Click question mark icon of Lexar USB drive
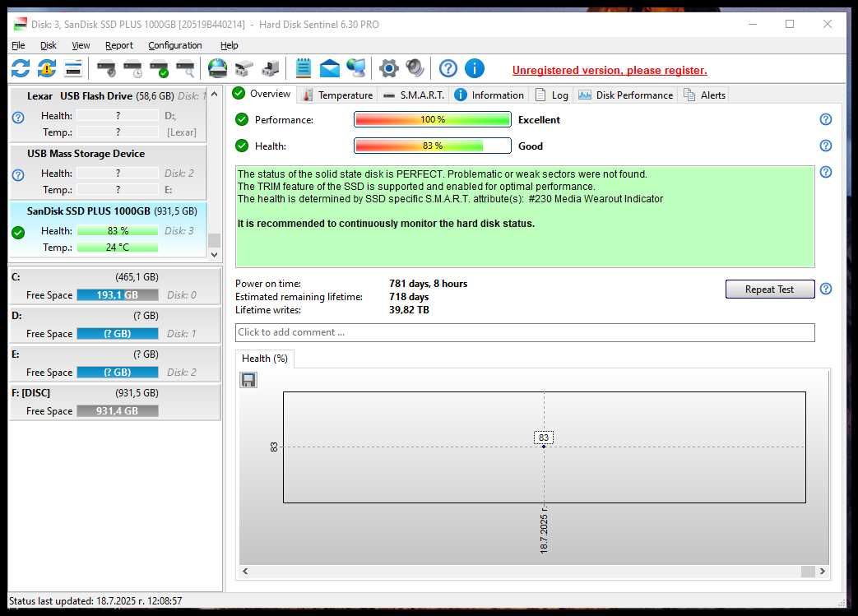The width and height of the screenshot is (858, 616). [x=18, y=117]
